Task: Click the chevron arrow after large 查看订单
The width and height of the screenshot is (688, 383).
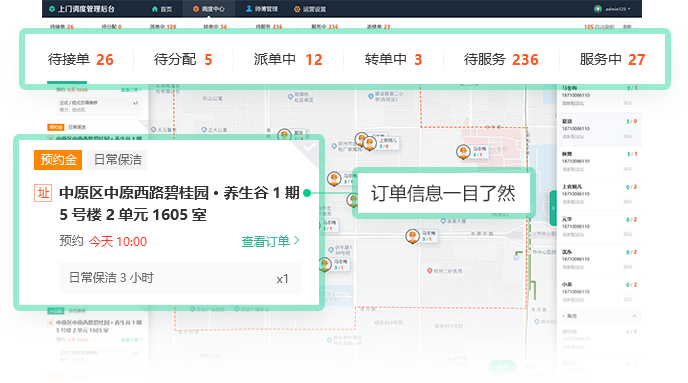Action: (x=297, y=240)
